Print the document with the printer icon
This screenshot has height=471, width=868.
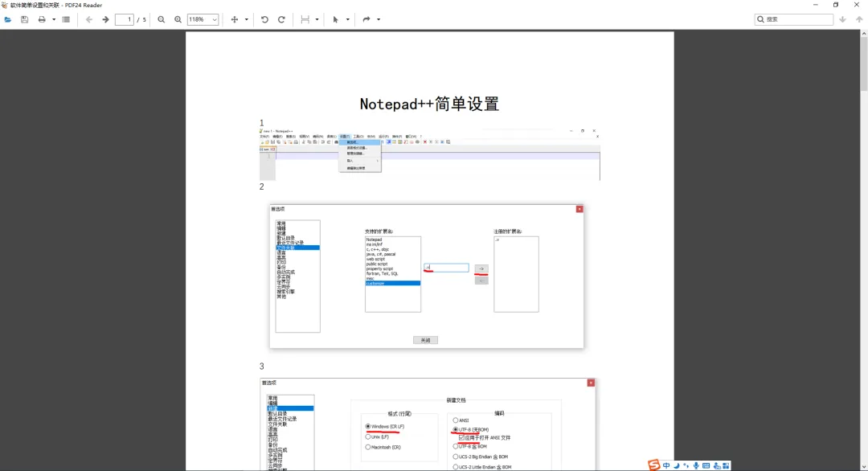coord(42,19)
